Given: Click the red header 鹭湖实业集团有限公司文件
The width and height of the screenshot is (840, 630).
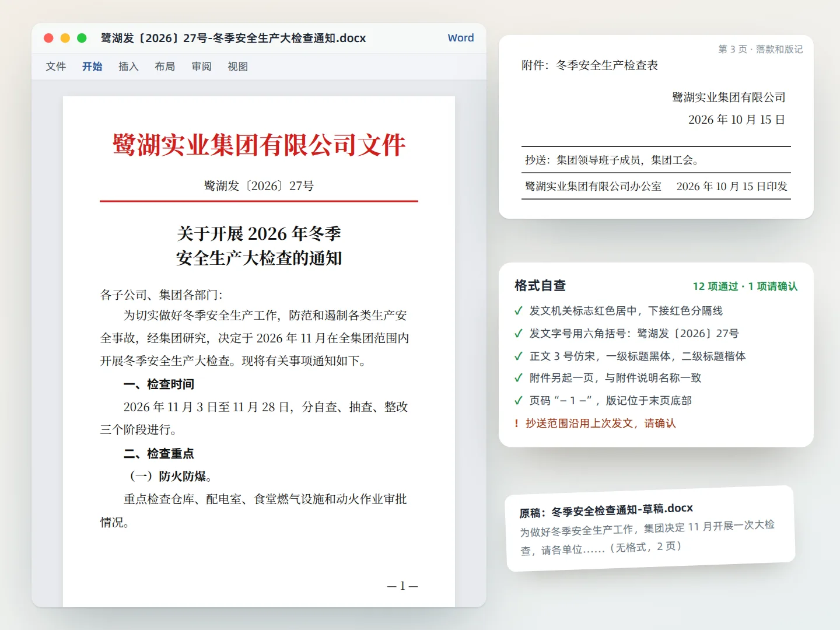Looking at the screenshot, I should point(259,145).
